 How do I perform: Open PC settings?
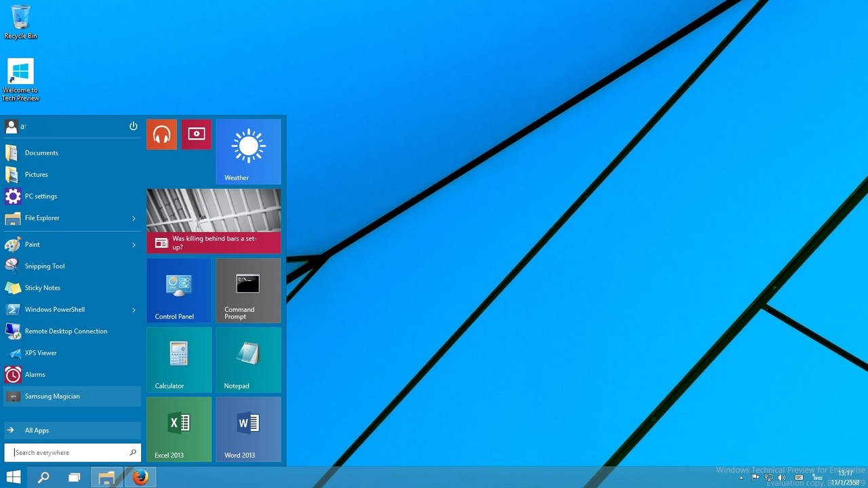(x=72, y=196)
